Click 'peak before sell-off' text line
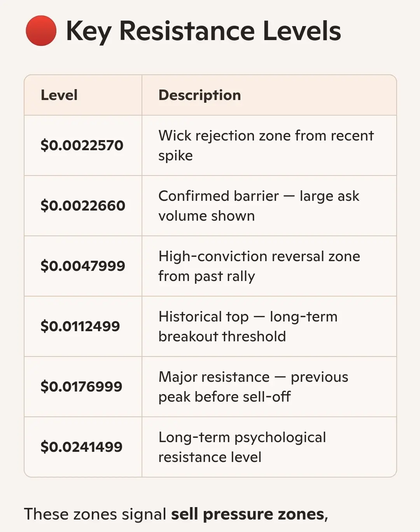 224,397
